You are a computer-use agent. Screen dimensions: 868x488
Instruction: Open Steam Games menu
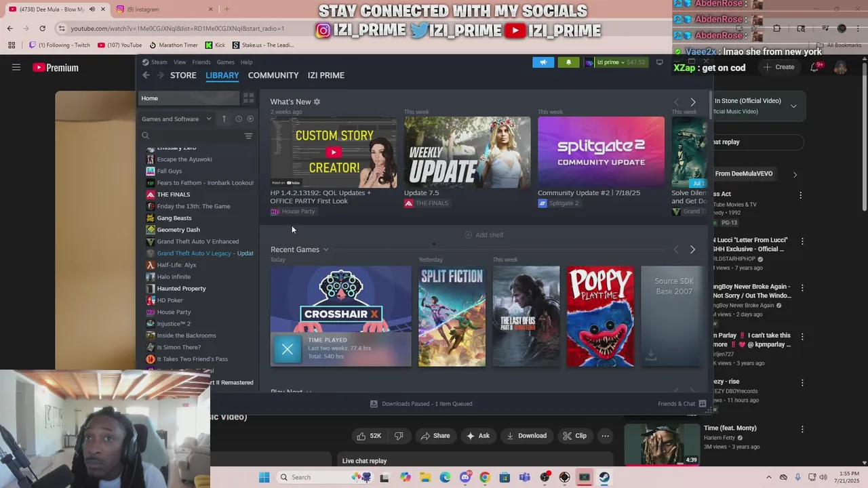[x=225, y=62]
